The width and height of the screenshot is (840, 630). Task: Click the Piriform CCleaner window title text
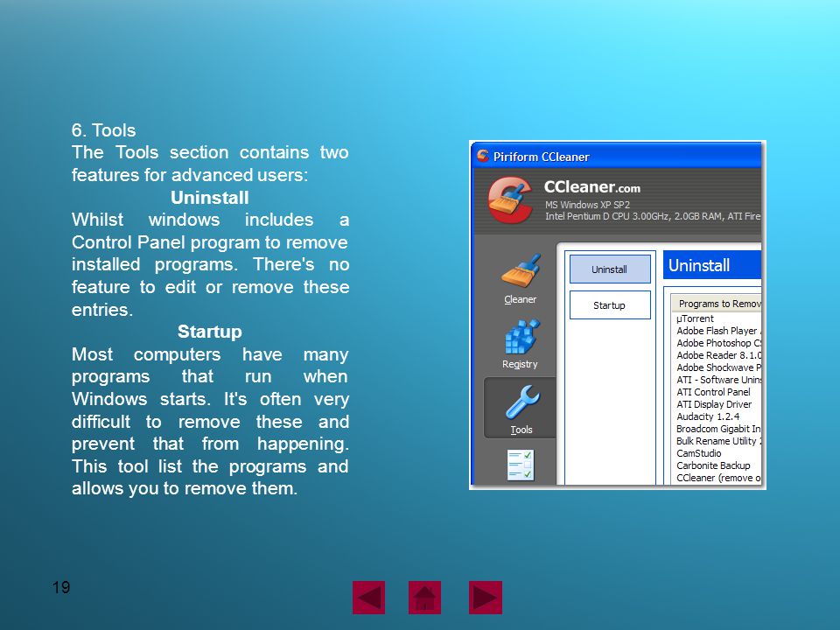541,157
